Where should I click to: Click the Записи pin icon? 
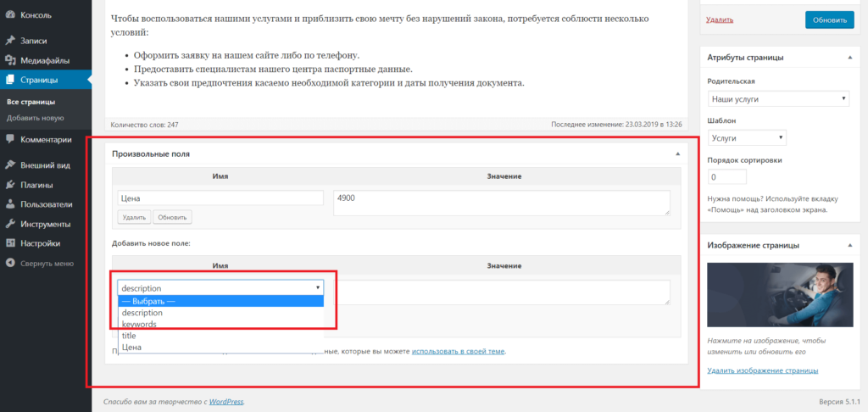10,41
